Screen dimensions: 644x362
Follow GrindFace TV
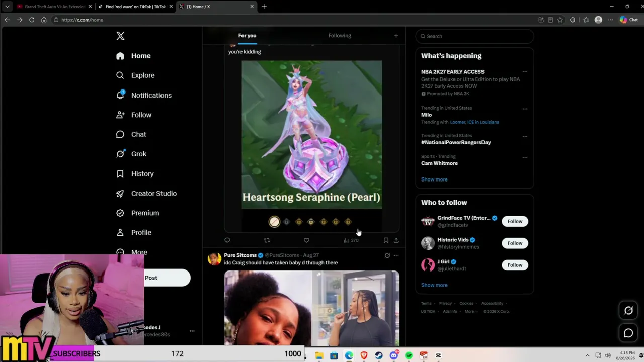click(515, 221)
